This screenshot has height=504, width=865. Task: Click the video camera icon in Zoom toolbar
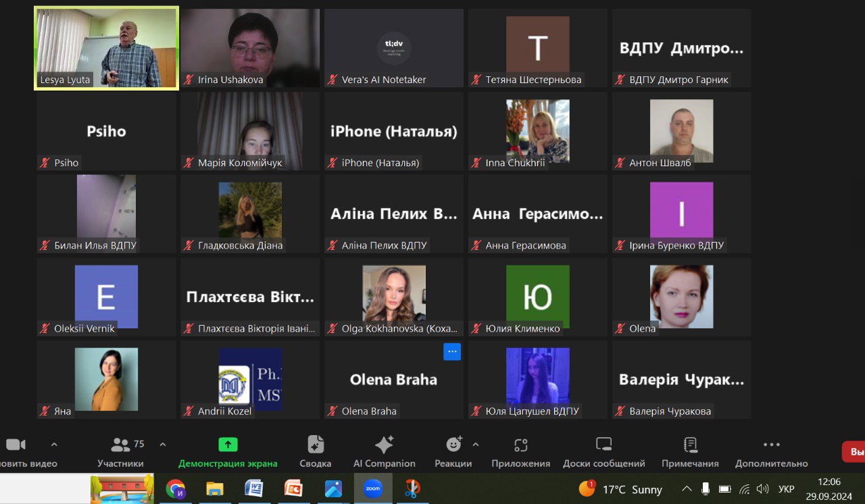click(16, 445)
